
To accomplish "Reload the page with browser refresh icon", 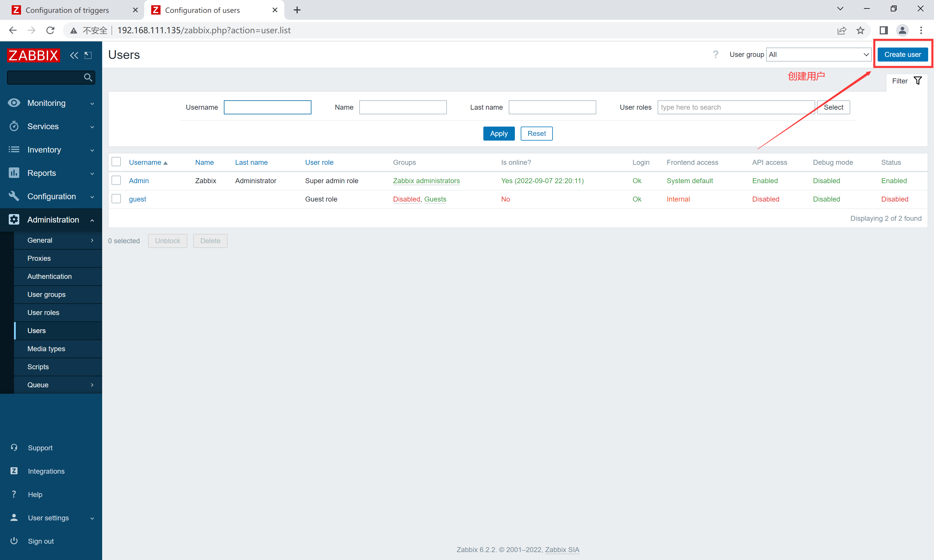I will (50, 30).
